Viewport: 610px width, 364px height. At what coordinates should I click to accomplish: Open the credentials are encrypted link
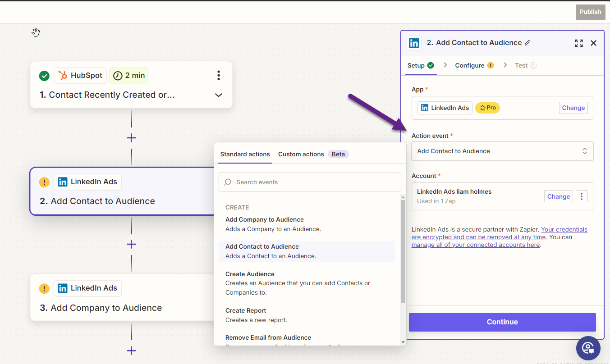pyautogui.click(x=500, y=233)
